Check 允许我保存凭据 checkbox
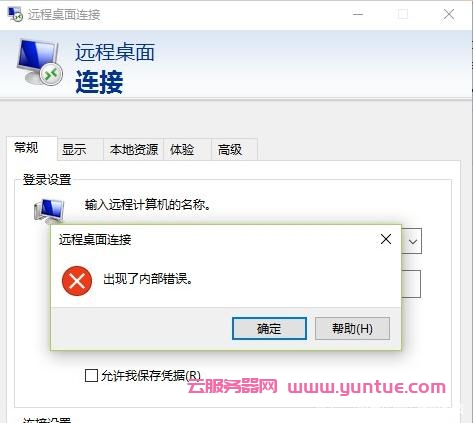The height and width of the screenshot is (423, 473). pos(91,375)
